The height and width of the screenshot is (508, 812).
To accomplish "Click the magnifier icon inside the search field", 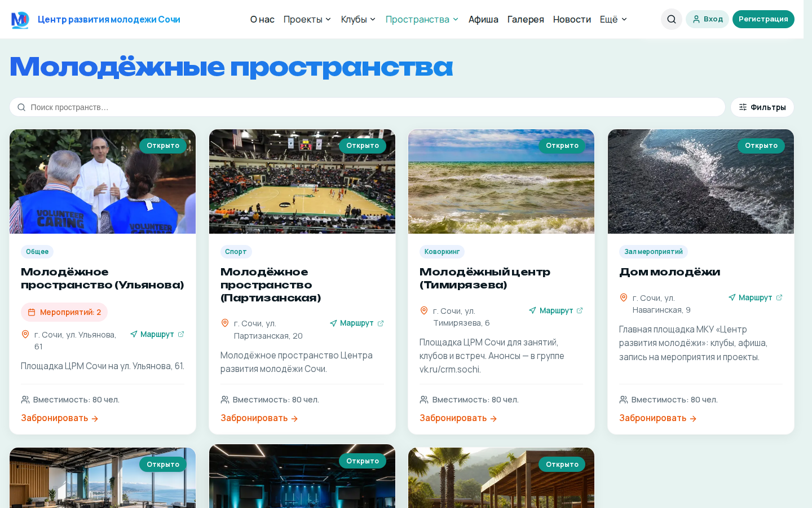I will pos(21,107).
